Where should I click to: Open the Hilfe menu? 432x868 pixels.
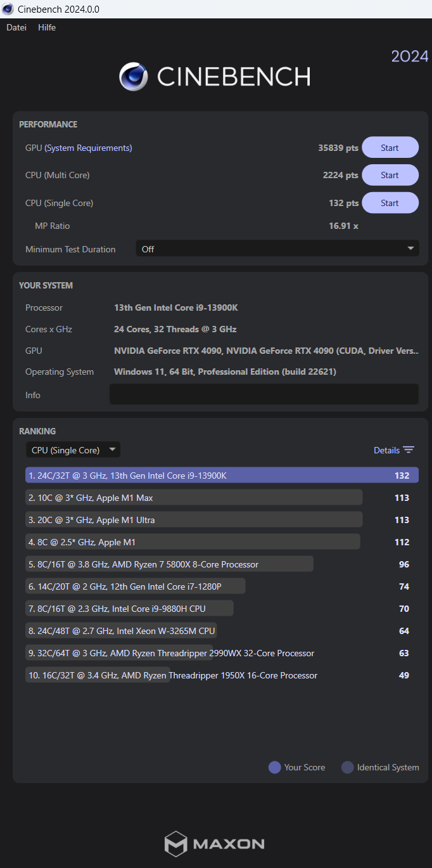click(x=47, y=27)
